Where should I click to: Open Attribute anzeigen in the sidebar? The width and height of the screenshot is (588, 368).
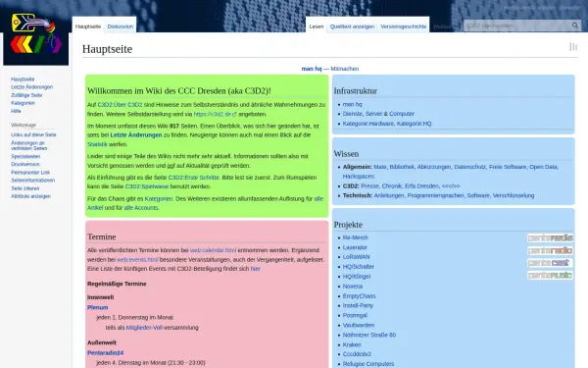click(x=30, y=196)
